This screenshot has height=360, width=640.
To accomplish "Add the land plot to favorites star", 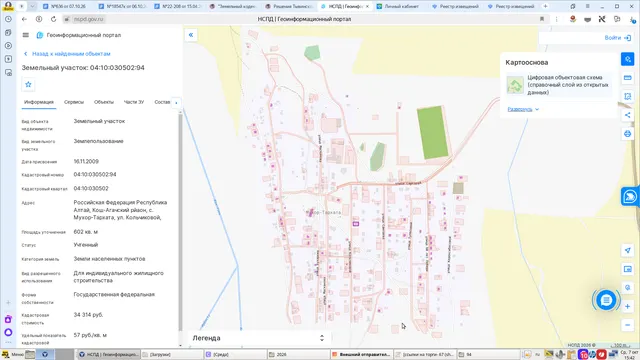I will [x=28, y=84].
